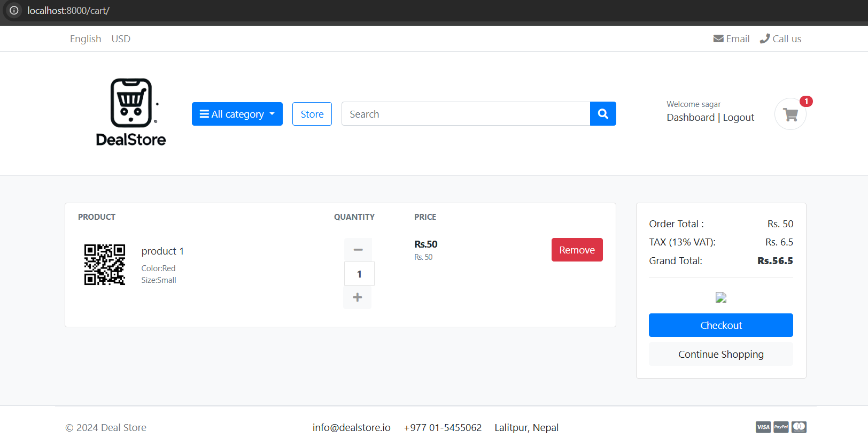Click the broken image above Checkout
The width and height of the screenshot is (868, 446).
coord(721,298)
